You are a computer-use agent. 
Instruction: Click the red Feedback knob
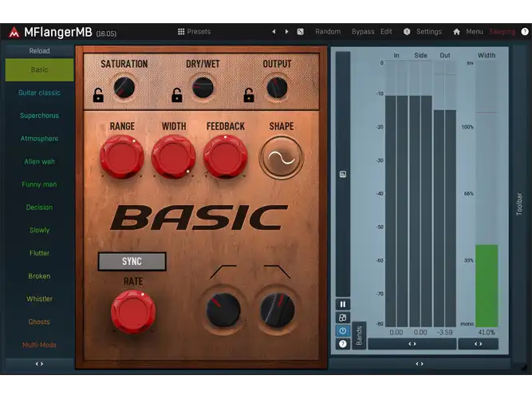(x=226, y=157)
